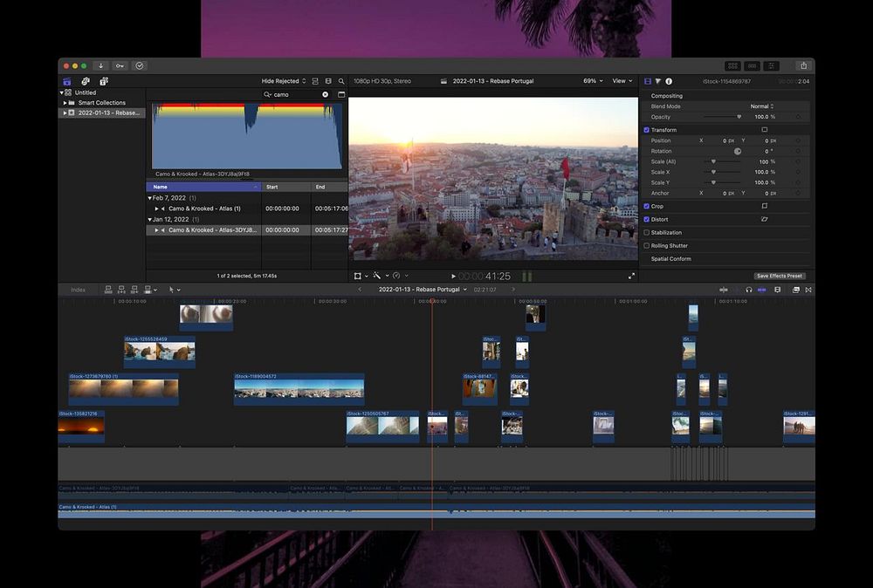Show the Photos and Audio sidebar
Viewport: 873px width, 588px height.
click(86, 81)
